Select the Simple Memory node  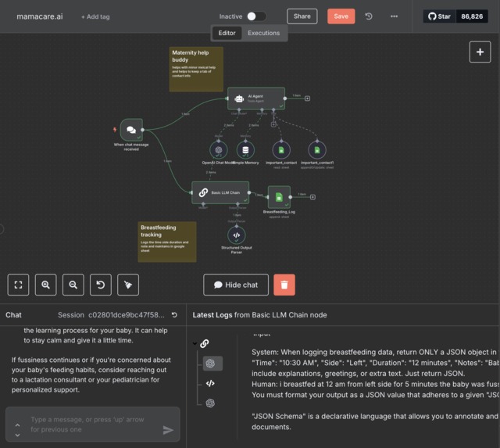coord(245,149)
